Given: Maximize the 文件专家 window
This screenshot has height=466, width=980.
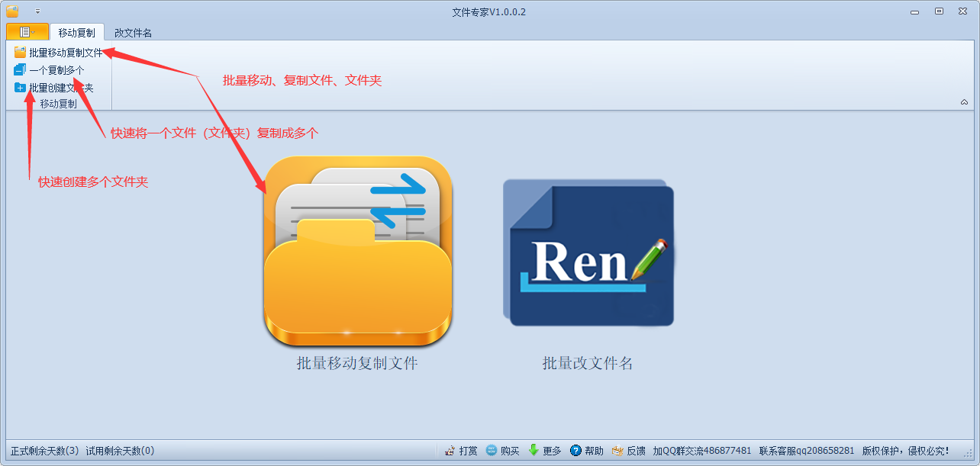Looking at the screenshot, I should (940, 11).
